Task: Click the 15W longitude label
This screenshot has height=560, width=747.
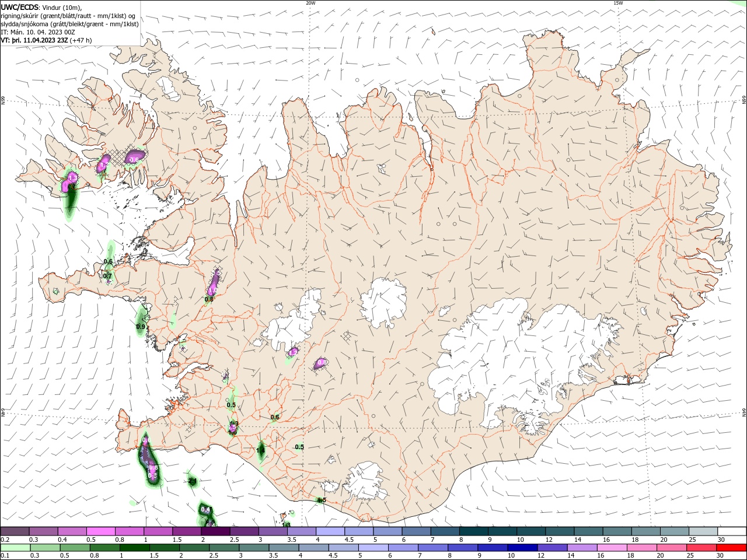Action: (618, 3)
